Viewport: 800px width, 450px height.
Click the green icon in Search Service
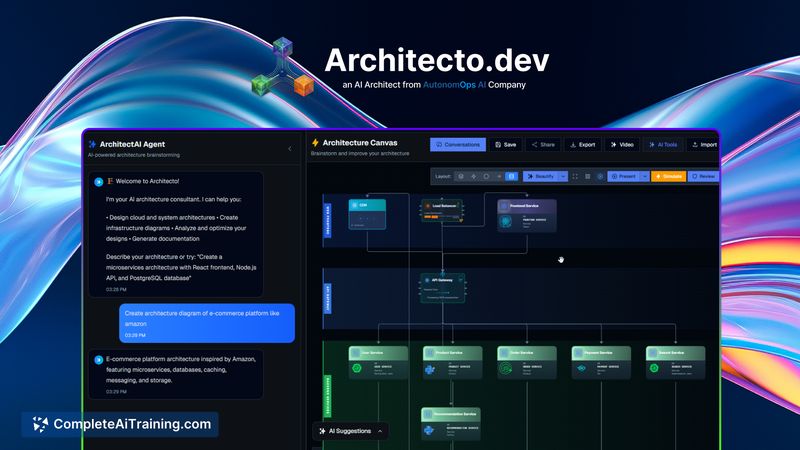click(x=654, y=368)
